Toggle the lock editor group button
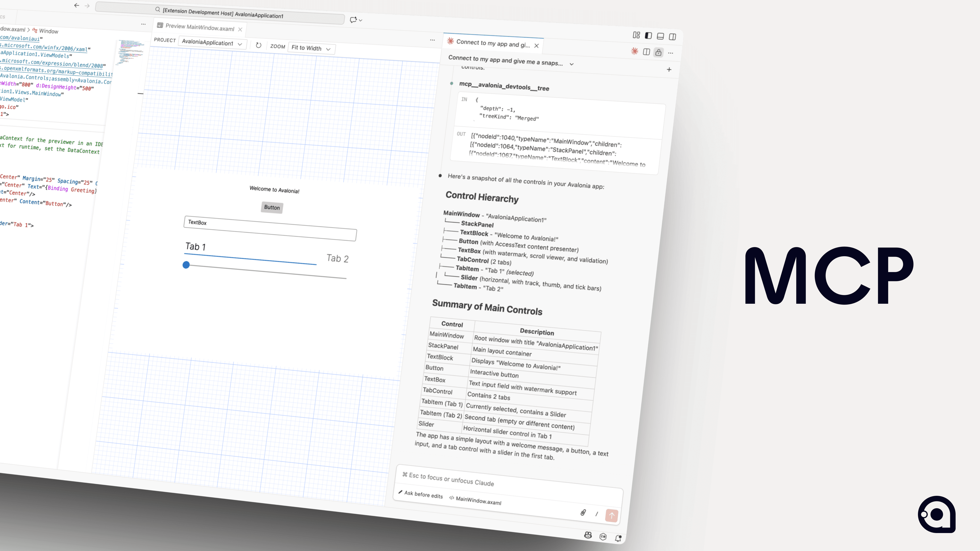 pyautogui.click(x=659, y=52)
